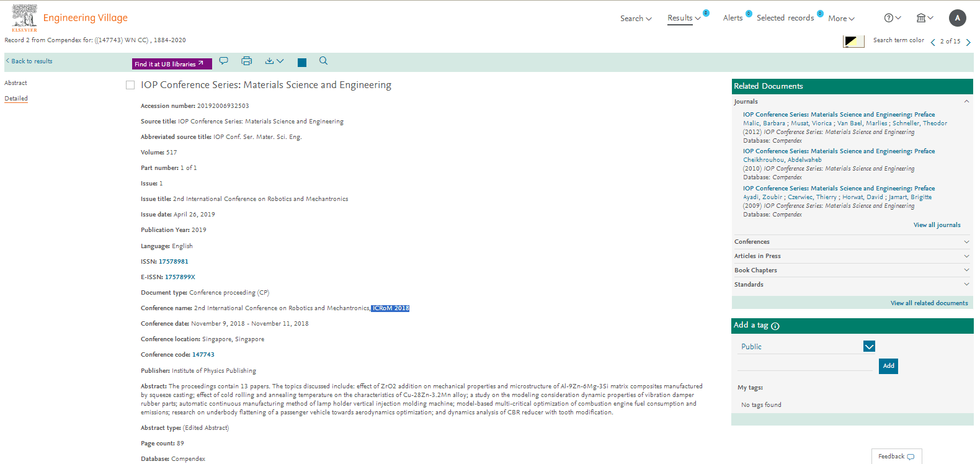Go to previous record arrow

click(933, 42)
